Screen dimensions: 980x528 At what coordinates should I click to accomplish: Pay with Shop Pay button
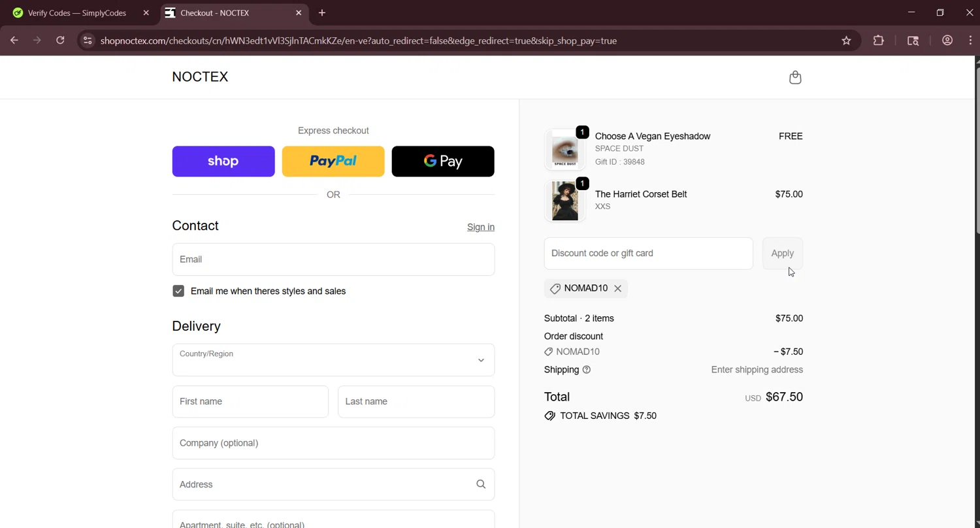pyautogui.click(x=223, y=161)
